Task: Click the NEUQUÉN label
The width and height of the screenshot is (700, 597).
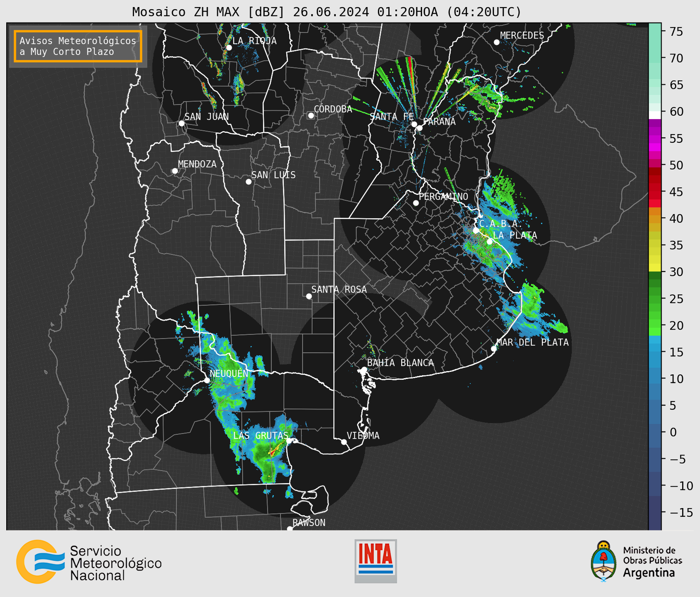Action: (229, 373)
